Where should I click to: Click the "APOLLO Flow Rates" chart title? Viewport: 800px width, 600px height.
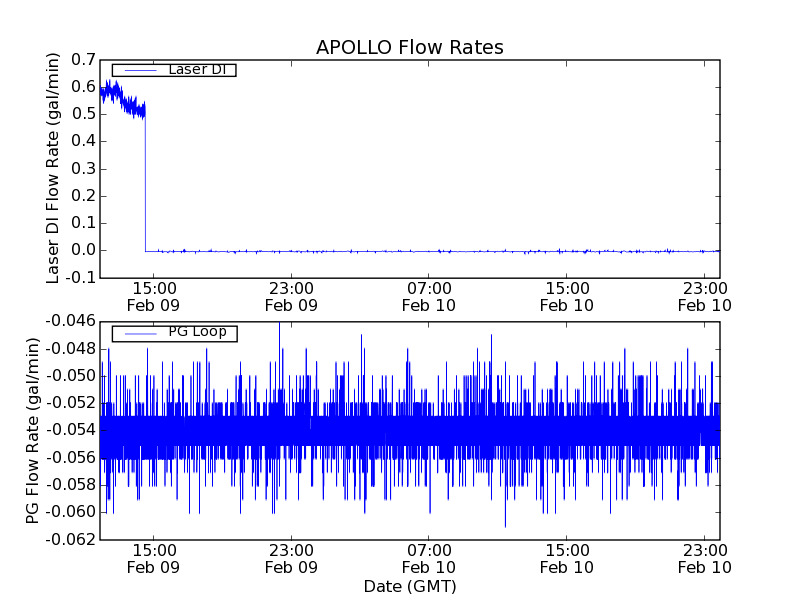(x=410, y=47)
